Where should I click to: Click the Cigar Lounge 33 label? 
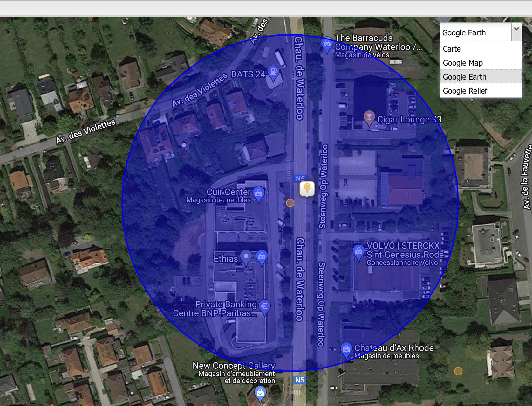coord(409,119)
